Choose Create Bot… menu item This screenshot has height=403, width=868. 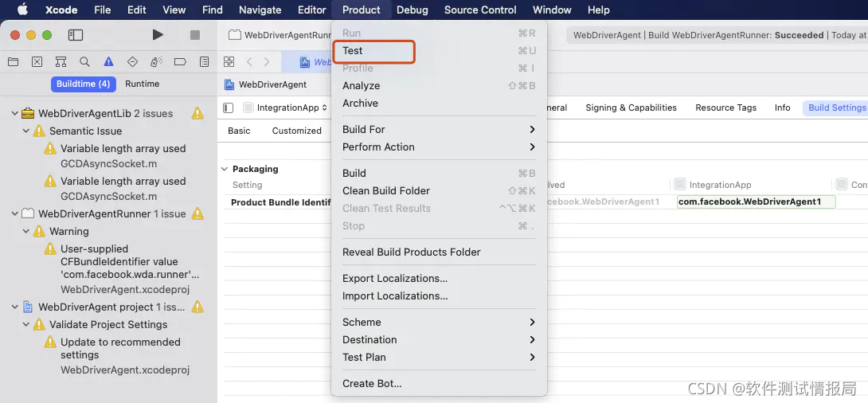coord(439,384)
